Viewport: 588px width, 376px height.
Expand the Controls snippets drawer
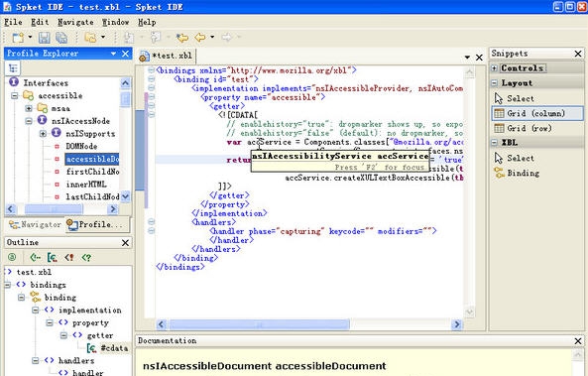click(494, 68)
